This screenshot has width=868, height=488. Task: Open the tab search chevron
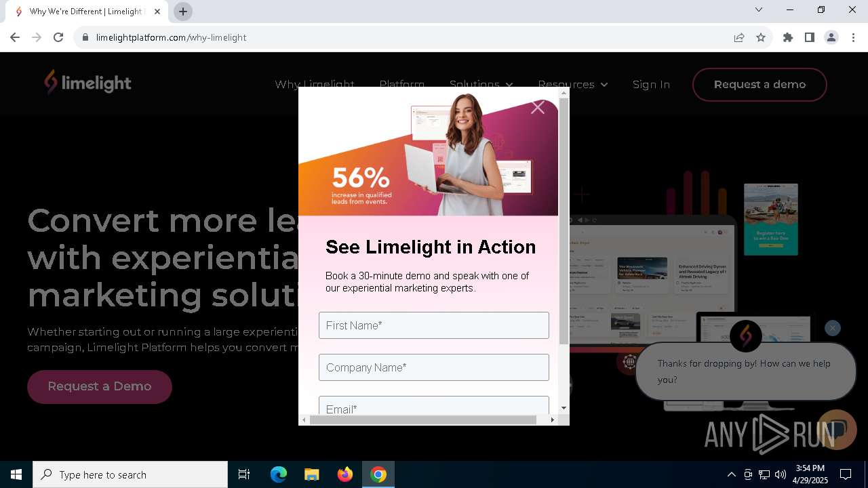tap(759, 9)
